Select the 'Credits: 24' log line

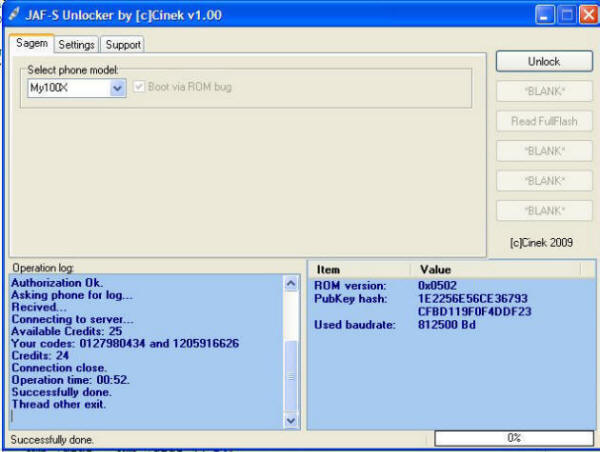pyautogui.click(x=40, y=356)
